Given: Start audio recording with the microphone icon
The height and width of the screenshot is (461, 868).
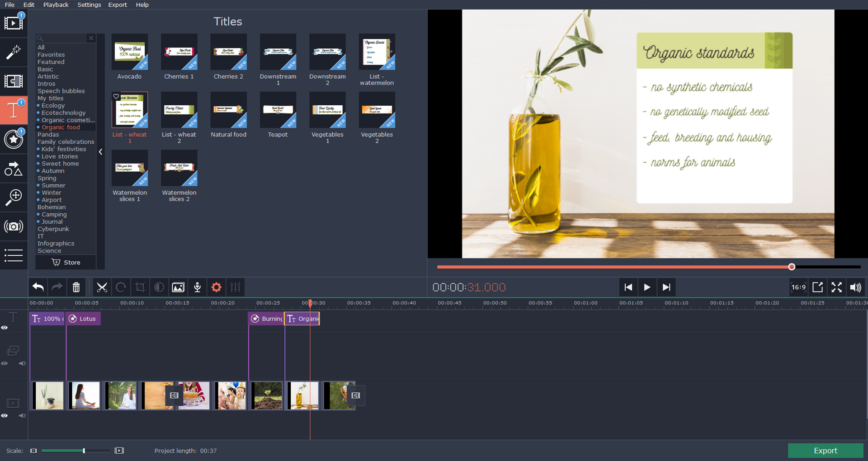Looking at the screenshot, I should 197,287.
